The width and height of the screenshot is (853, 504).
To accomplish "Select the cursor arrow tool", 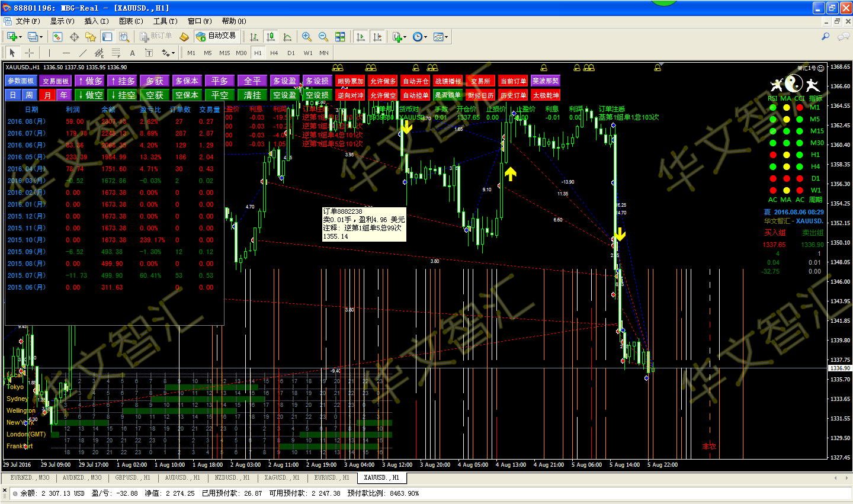I will (12, 53).
